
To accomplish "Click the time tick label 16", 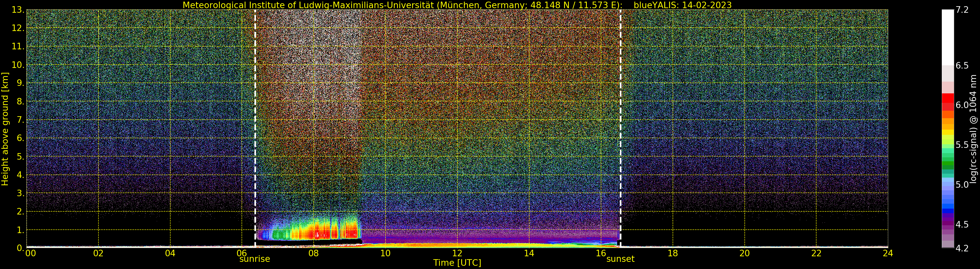I will [601, 253].
